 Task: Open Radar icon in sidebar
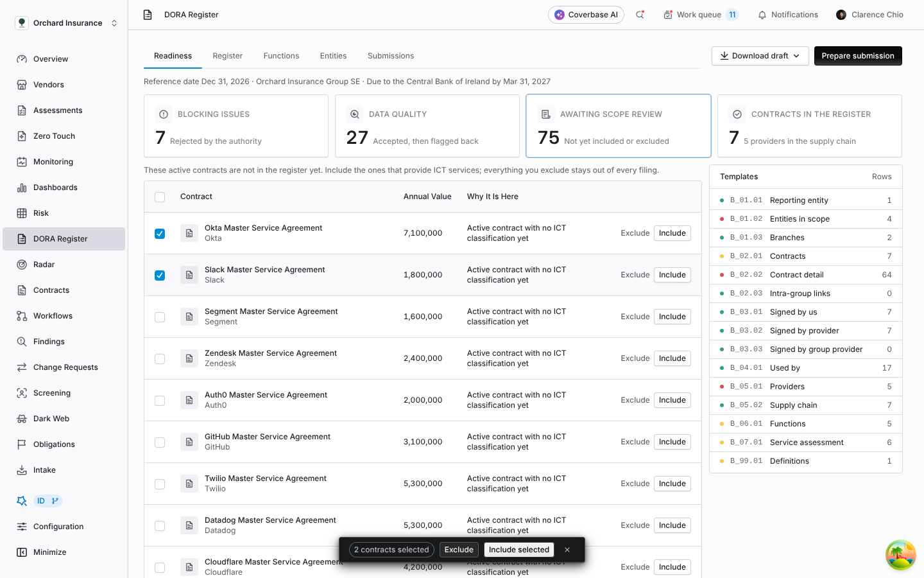[x=22, y=265]
